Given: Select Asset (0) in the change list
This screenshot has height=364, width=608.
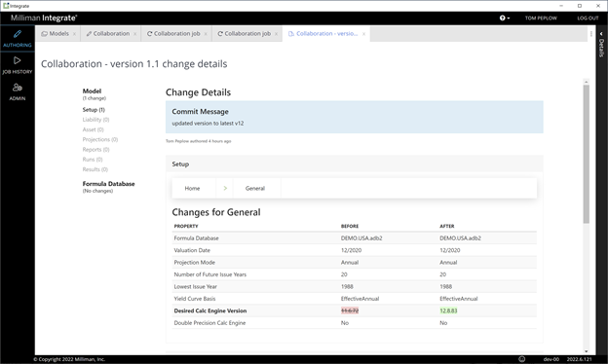Looking at the screenshot, I should pos(94,129).
